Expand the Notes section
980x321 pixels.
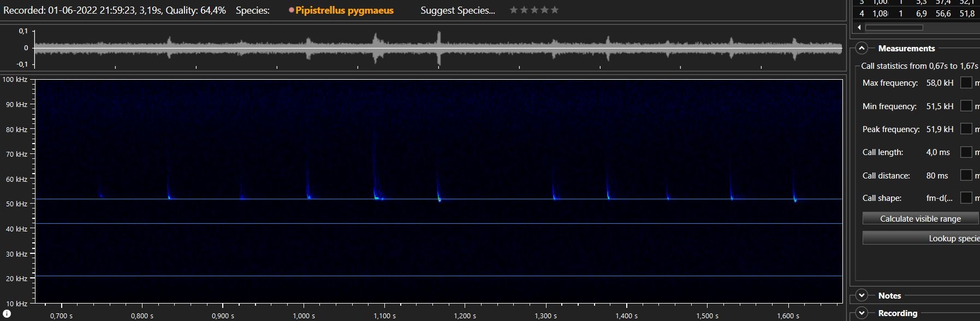862,295
